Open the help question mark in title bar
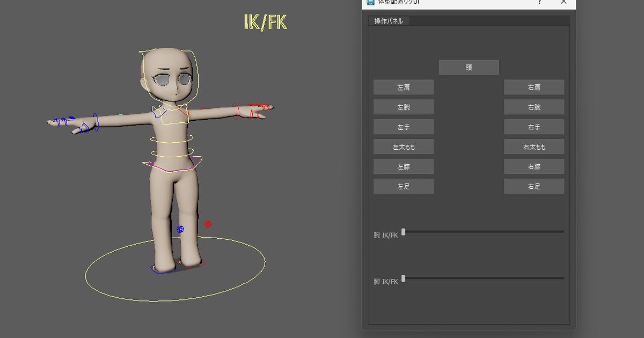This screenshot has height=338, width=644. click(539, 2)
